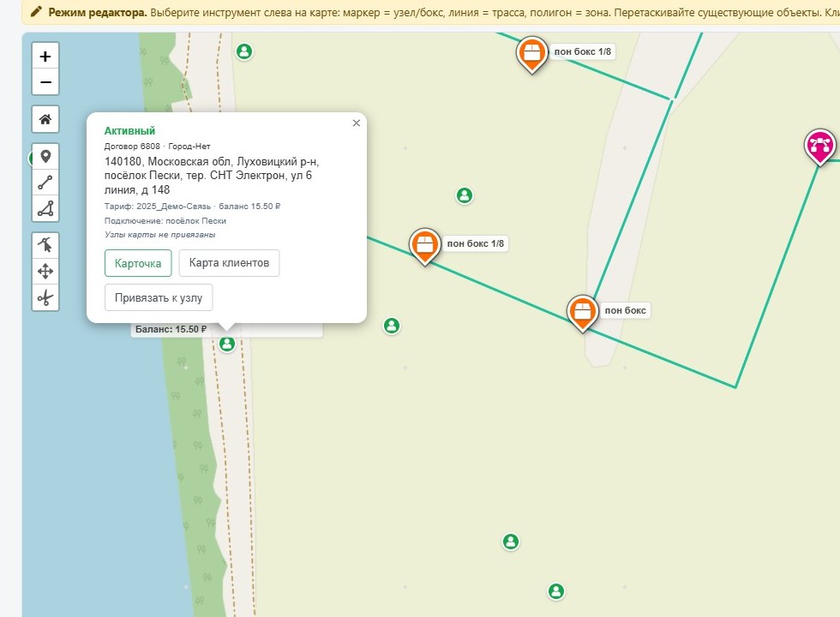Select the scissors cut tool
This screenshot has height=617, width=840.
45,297
